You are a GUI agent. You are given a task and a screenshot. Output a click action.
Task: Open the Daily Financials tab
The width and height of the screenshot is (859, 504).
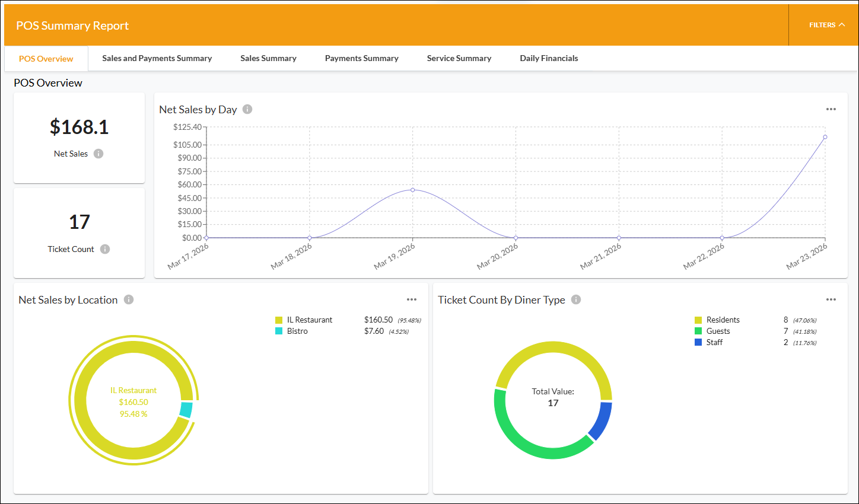click(549, 58)
